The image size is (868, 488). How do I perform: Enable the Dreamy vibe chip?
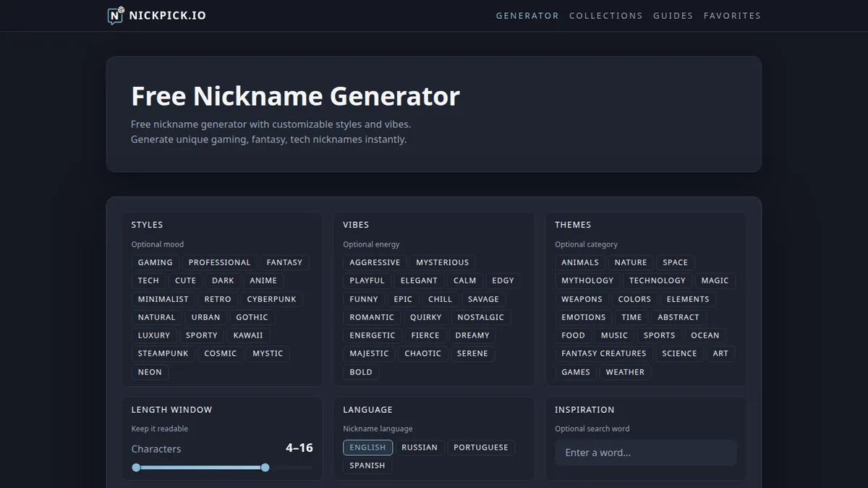[x=472, y=335]
